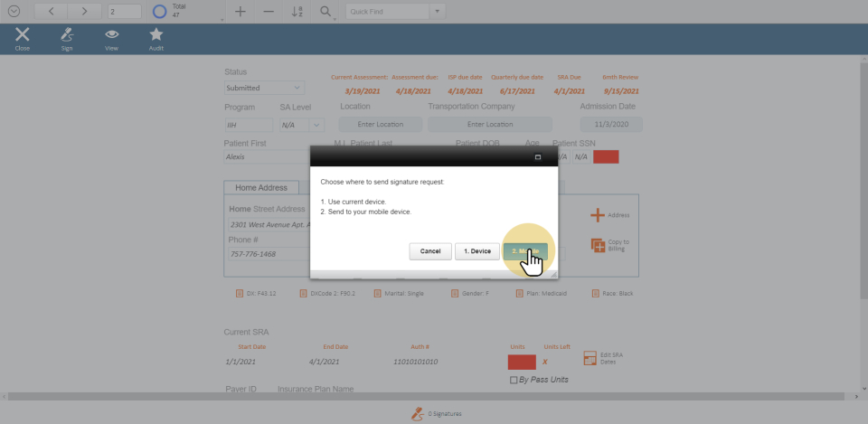The width and height of the screenshot is (868, 424).
Task: Click the red Units color box
Action: pyautogui.click(x=522, y=362)
